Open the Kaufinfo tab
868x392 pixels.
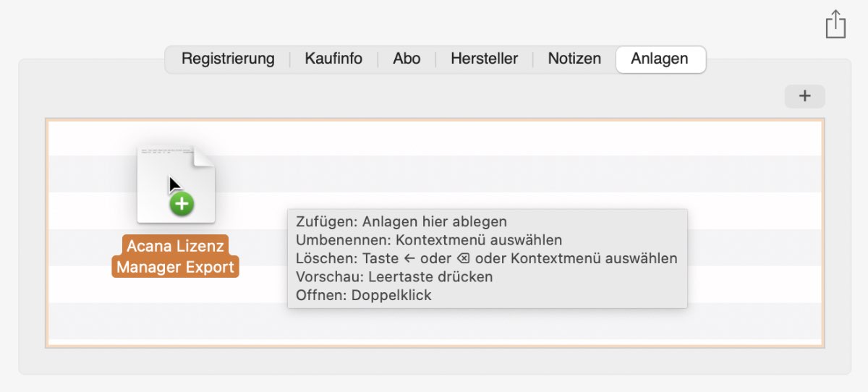[333, 59]
